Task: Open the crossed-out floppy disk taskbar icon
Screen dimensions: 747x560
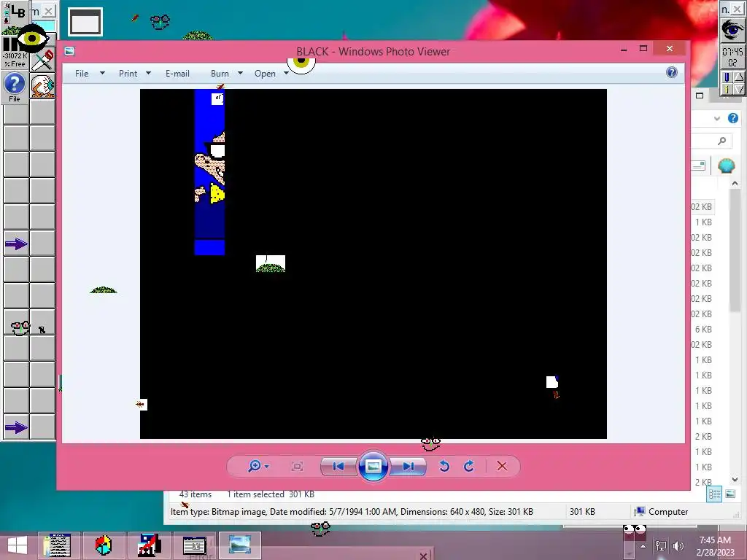Action: [149, 545]
